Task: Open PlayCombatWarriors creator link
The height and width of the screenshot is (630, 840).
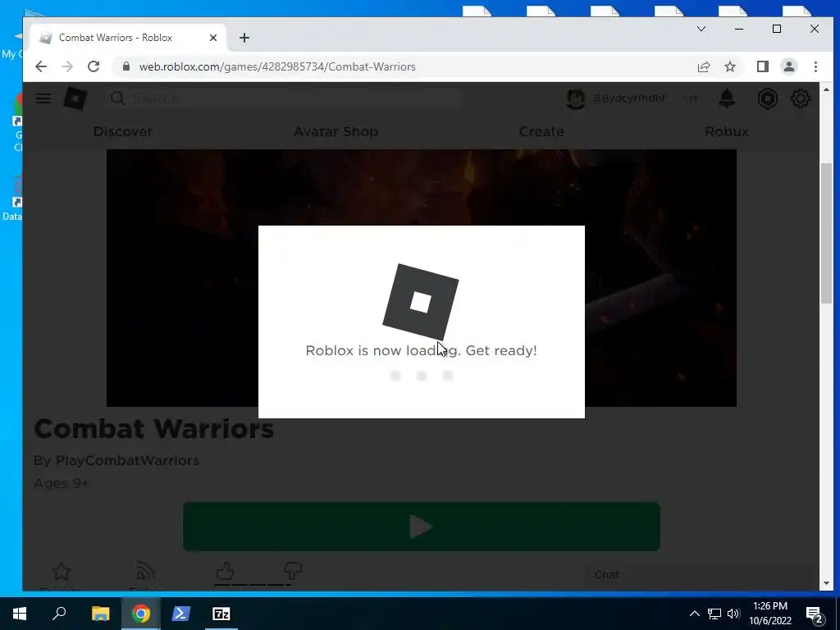Action: point(127,460)
